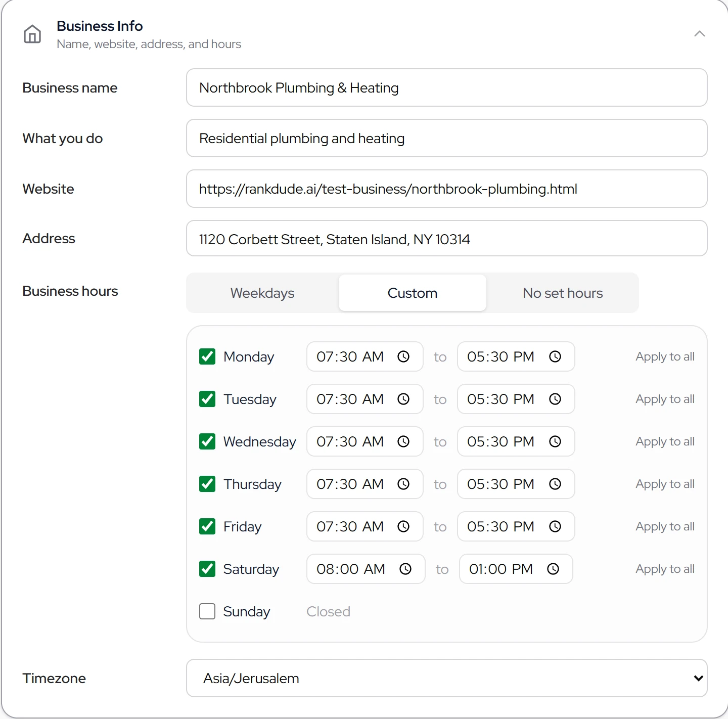This screenshot has width=728, height=719.
Task: Uncheck the Thursday checkbox
Action: coord(207,484)
